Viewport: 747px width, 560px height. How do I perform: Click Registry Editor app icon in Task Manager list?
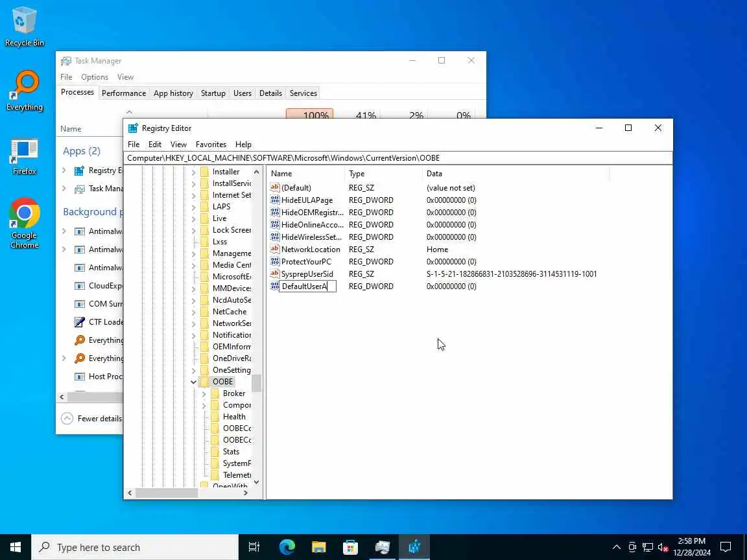(x=79, y=170)
